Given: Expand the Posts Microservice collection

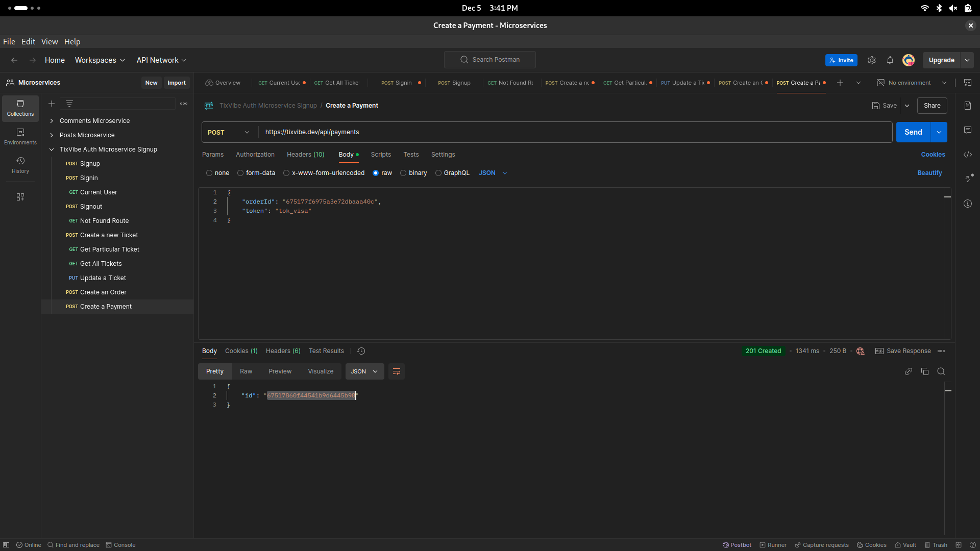Looking at the screenshot, I should [52, 135].
